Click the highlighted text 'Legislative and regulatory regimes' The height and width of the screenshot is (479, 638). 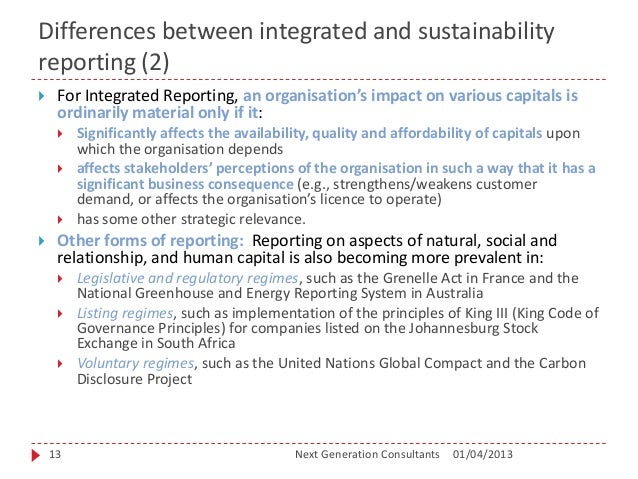(188, 278)
